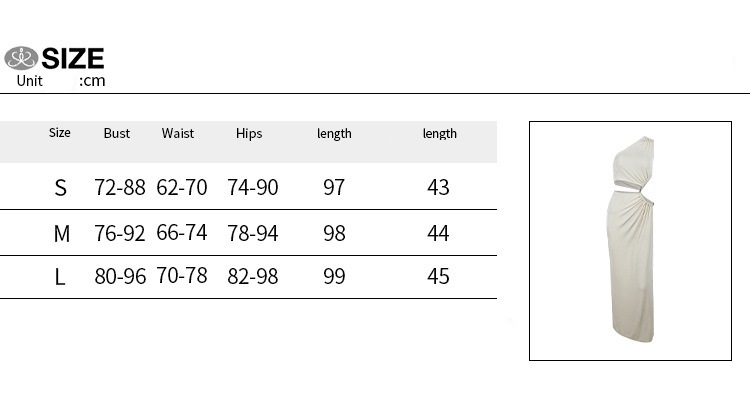Click bust measurement 80-96

pyautogui.click(x=120, y=277)
